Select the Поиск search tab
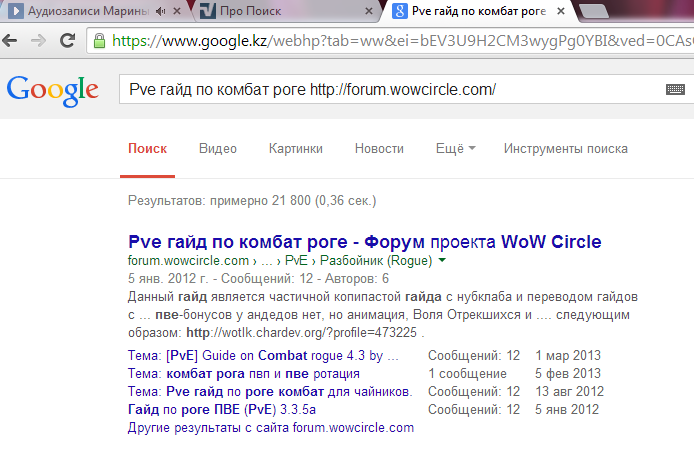694x463 pixels. click(x=147, y=149)
